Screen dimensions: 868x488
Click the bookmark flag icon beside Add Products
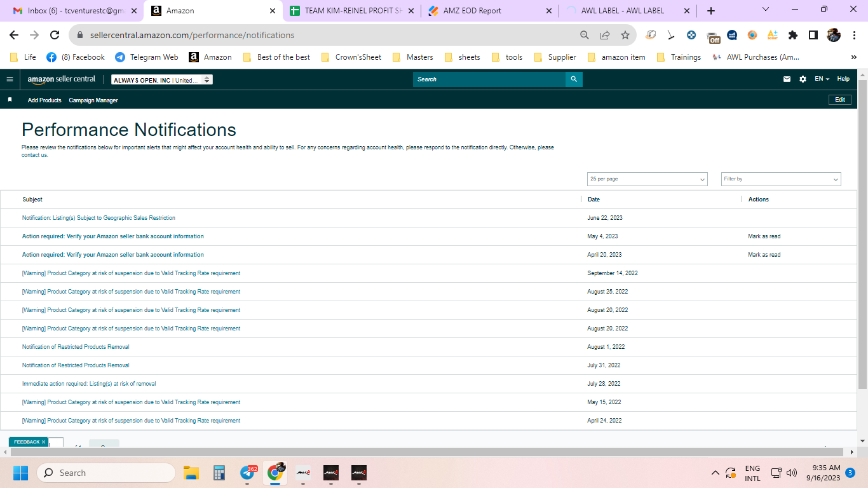[10, 100]
